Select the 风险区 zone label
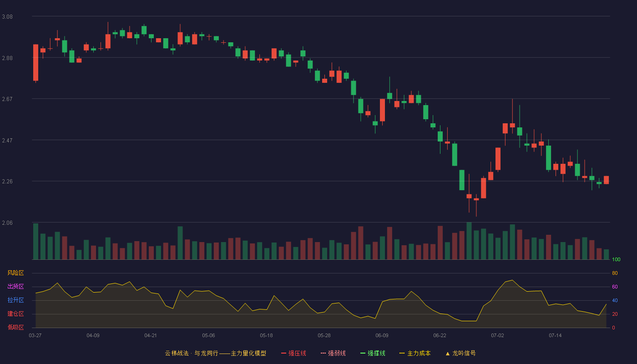 pyautogui.click(x=15, y=273)
